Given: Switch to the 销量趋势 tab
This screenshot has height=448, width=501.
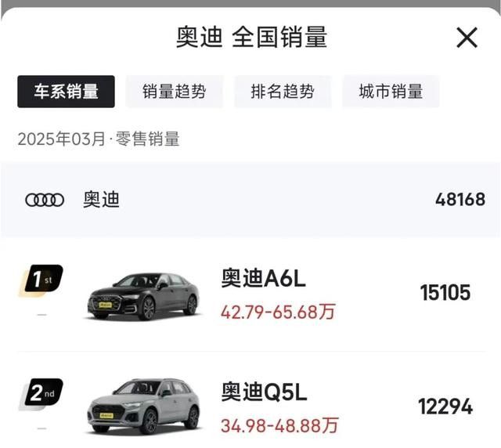Looking at the screenshot, I should coord(175,92).
